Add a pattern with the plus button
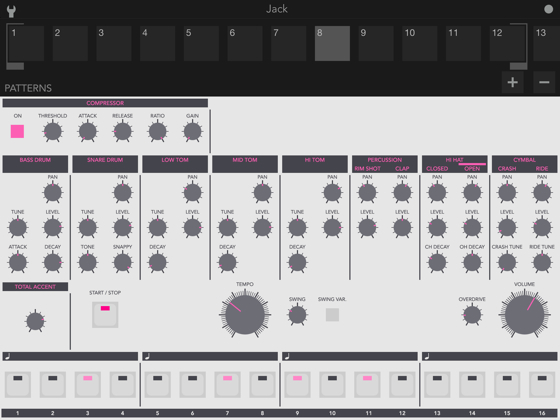 click(x=512, y=82)
